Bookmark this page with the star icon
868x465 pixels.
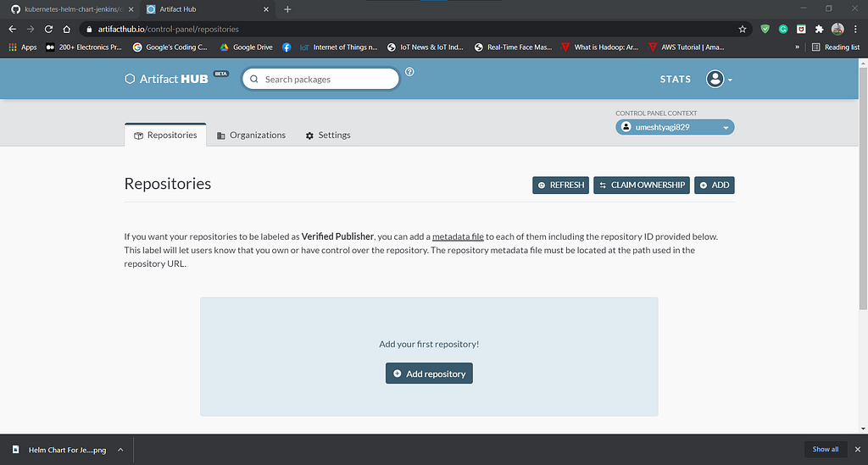pos(743,30)
